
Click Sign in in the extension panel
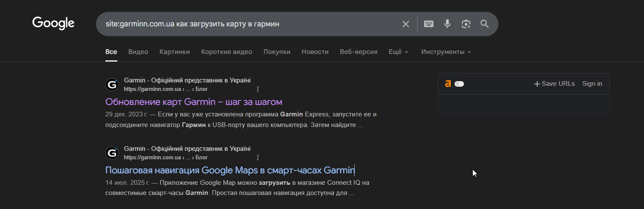point(592,84)
